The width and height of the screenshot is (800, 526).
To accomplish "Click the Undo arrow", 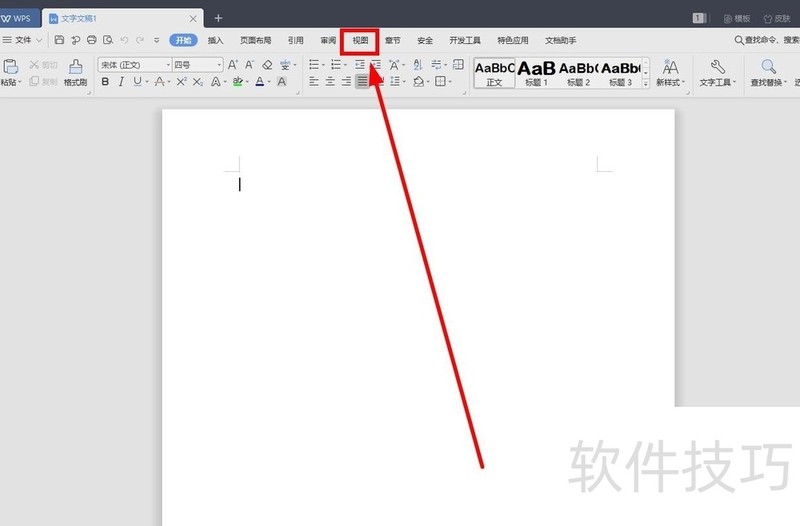I will pyautogui.click(x=124, y=40).
